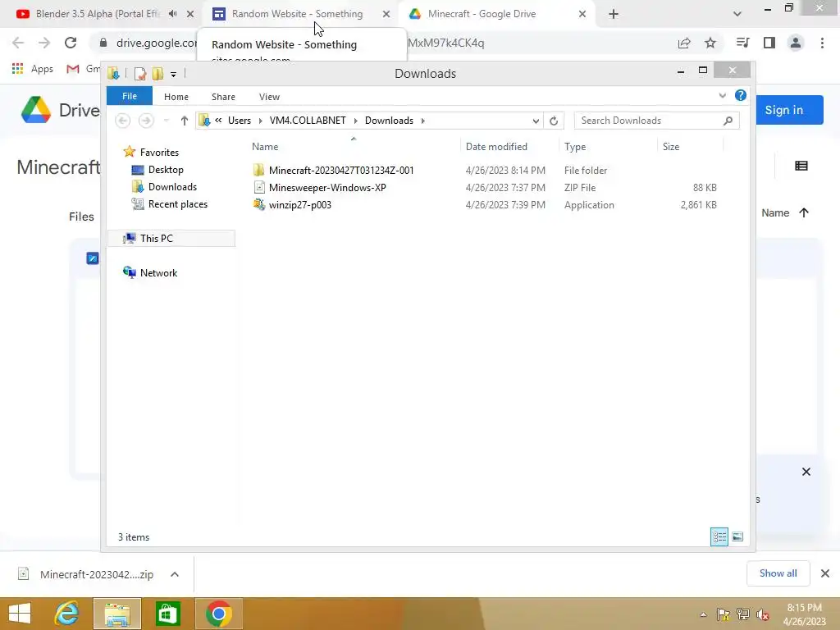This screenshot has height=630, width=840.
Task: Select the winzip27-p003 application file
Action: (x=300, y=204)
